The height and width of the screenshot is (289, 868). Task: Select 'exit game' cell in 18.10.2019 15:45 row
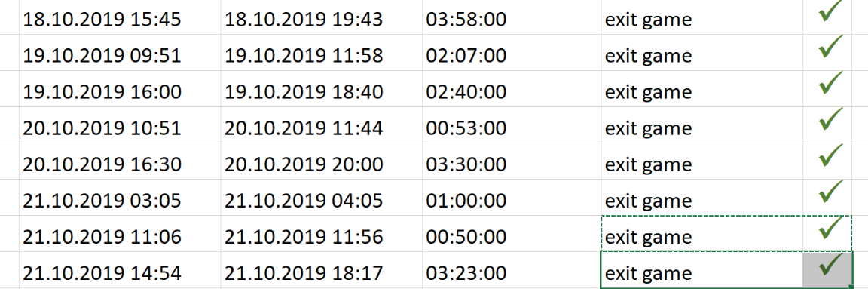[x=702, y=17]
